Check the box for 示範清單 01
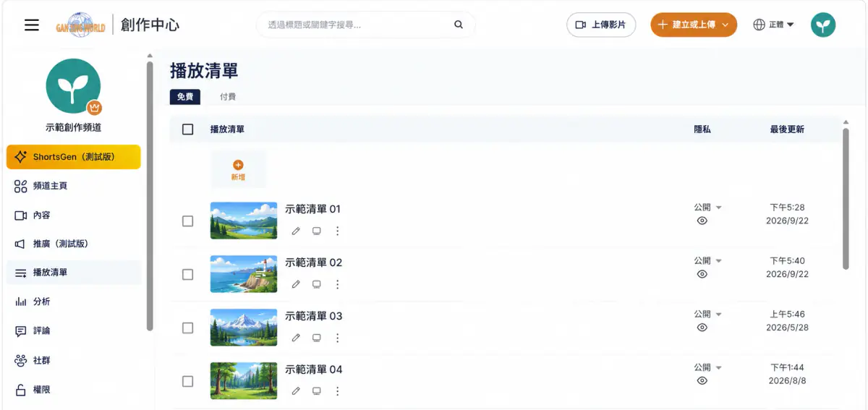Screen dimensions: 868x410 point(188,221)
